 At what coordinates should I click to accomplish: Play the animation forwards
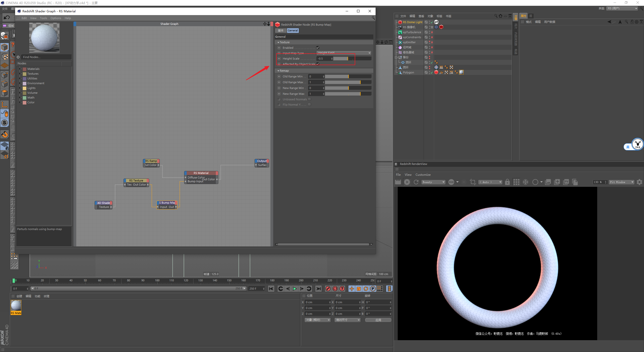click(x=295, y=289)
